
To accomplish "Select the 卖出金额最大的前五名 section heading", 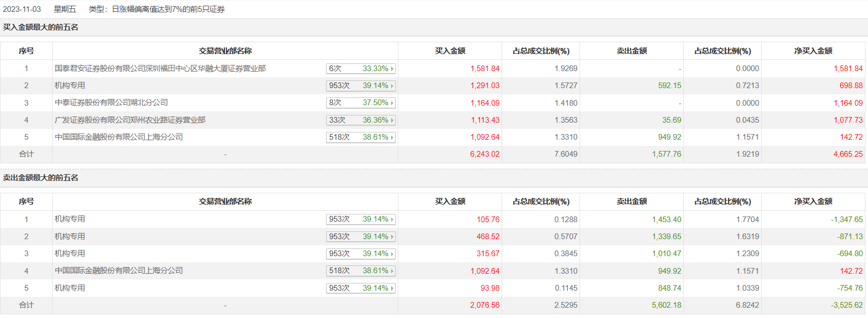I will 41,178.
